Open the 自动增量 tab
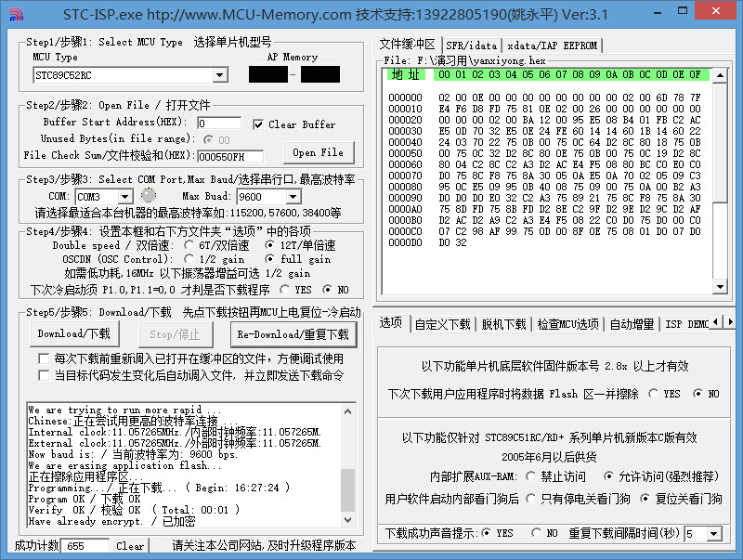 [x=632, y=324]
